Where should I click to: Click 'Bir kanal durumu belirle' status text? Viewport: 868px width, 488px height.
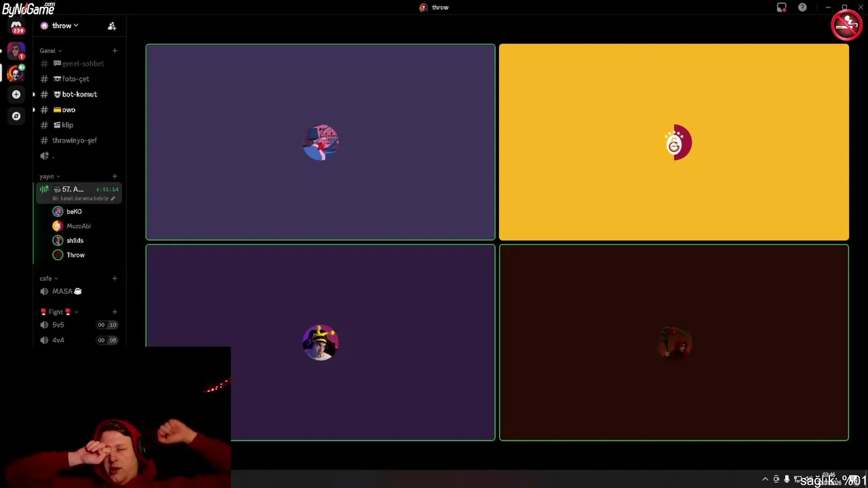click(80, 199)
